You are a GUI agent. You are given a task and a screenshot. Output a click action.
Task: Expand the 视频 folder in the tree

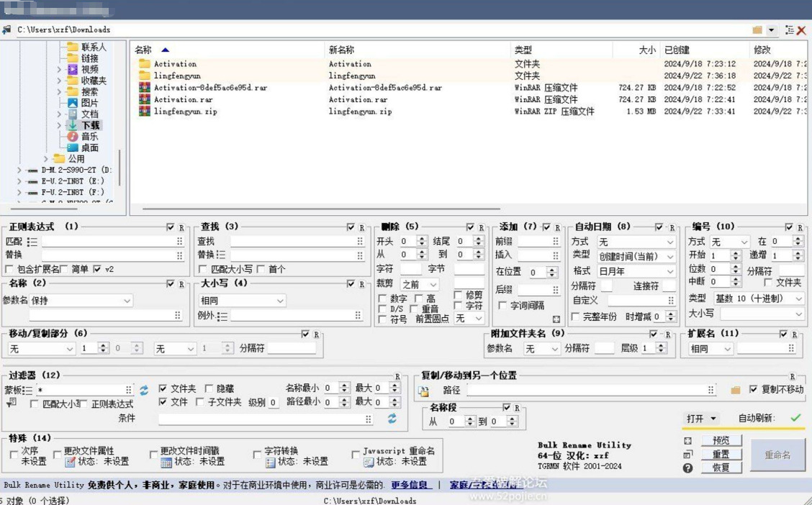(58, 69)
